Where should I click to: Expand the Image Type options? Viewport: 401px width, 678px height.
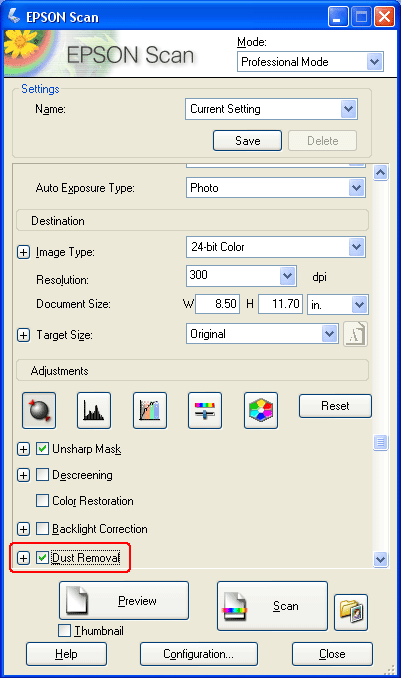[23, 252]
